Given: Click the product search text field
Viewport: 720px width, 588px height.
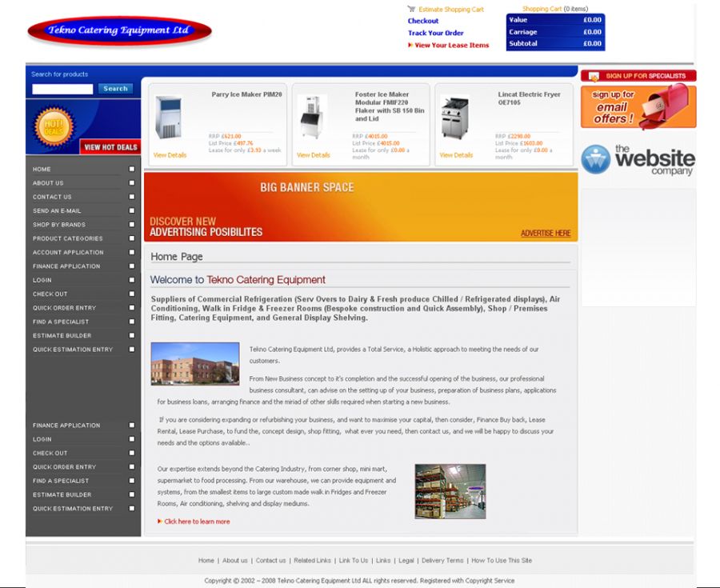Looking at the screenshot, I should click(62, 89).
